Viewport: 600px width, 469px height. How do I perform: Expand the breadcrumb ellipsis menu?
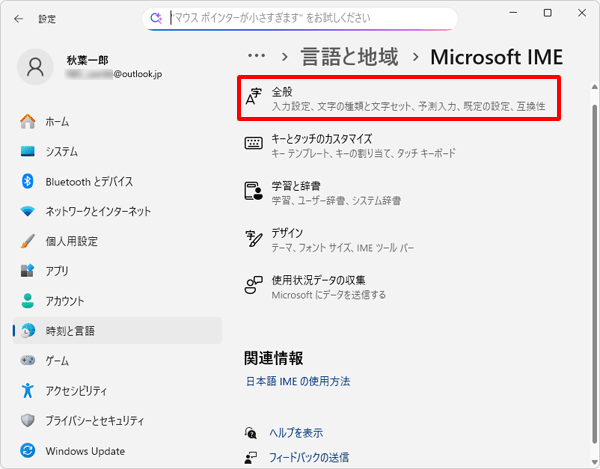pyautogui.click(x=256, y=56)
